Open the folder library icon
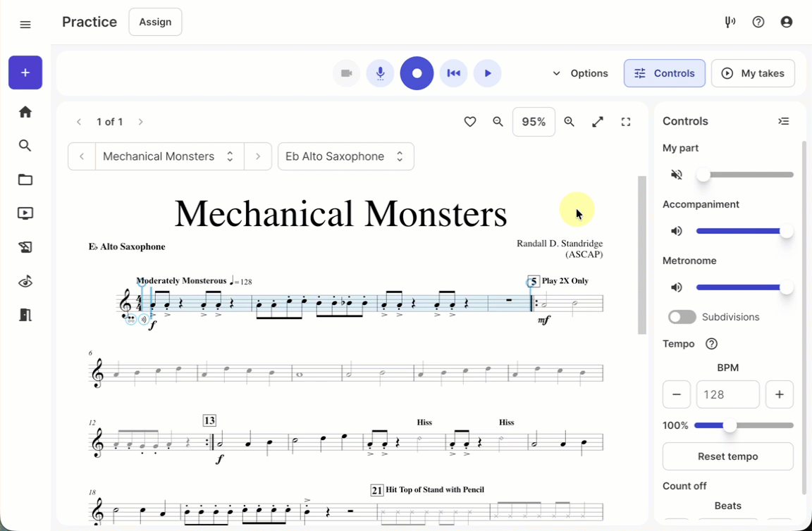Image resolution: width=812 pixels, height=531 pixels. (x=25, y=180)
